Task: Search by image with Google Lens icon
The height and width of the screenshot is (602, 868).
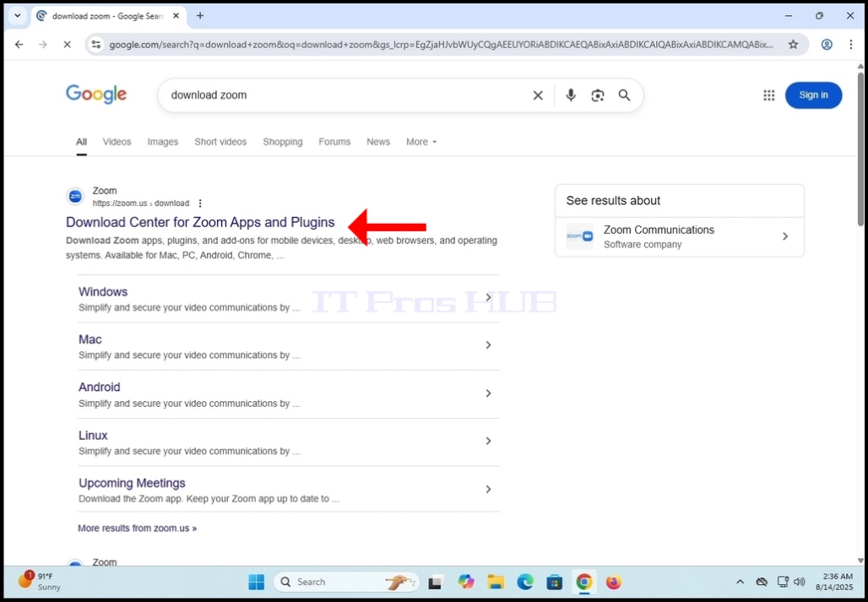Action: coord(598,95)
